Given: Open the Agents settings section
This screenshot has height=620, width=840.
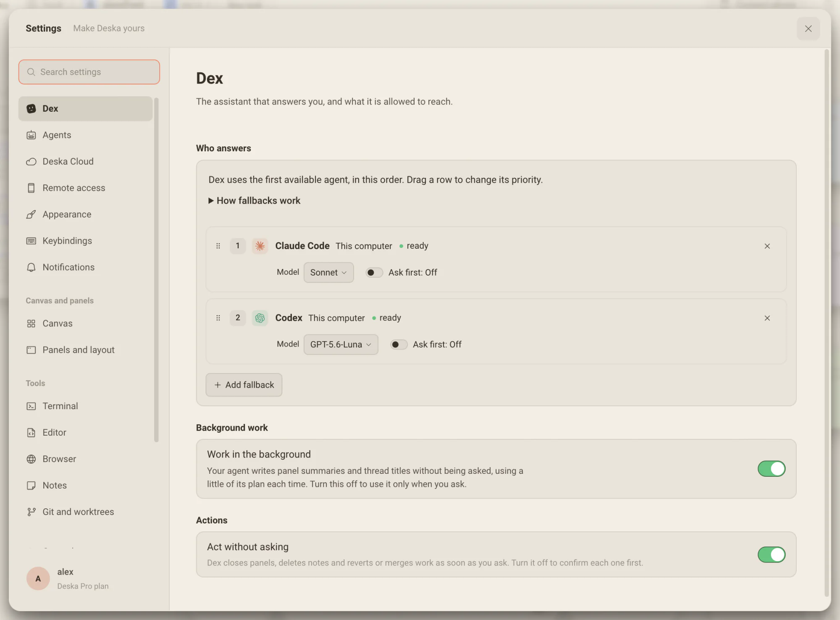Looking at the screenshot, I should pos(85,135).
